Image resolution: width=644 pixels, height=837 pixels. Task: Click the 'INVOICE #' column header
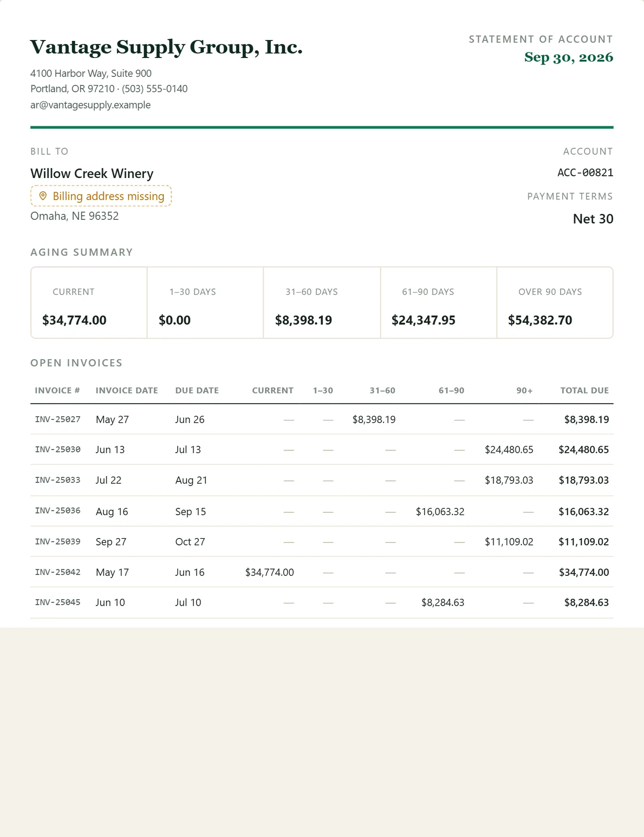[57, 390]
